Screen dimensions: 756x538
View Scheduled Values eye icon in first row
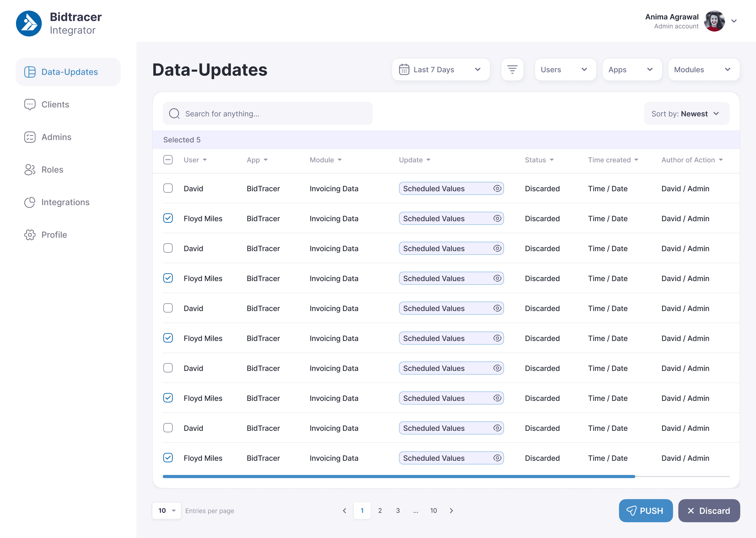(497, 189)
